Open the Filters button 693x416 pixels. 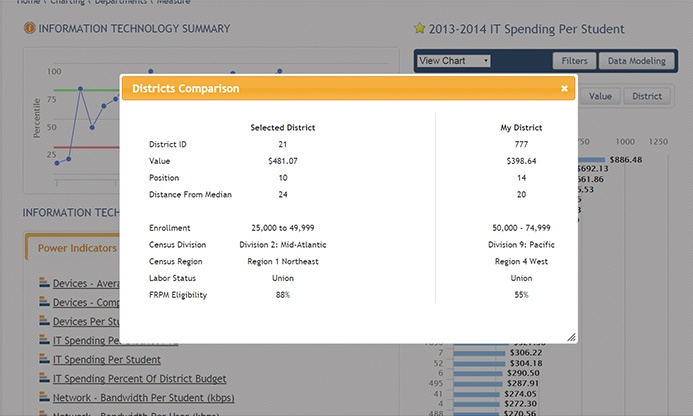(574, 61)
